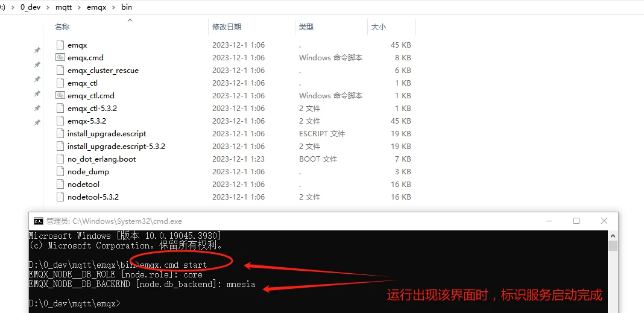Go to mqtt folder in breadcrumb
644x313 pixels.
(63, 7)
